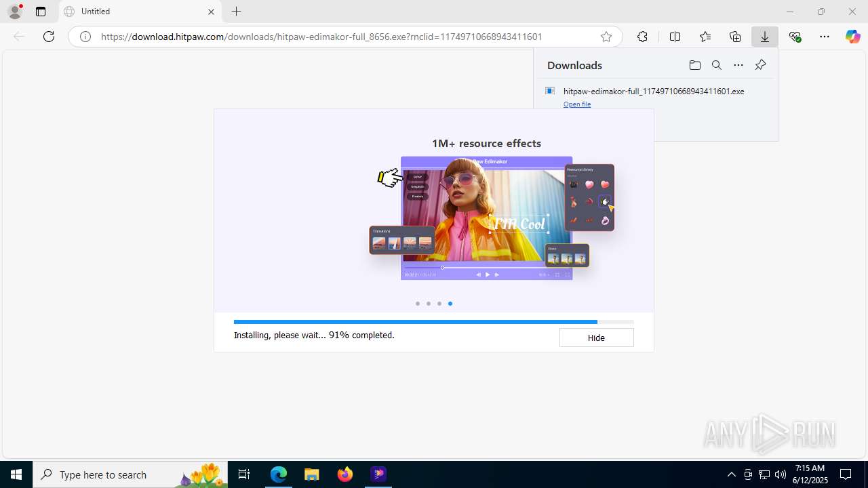The height and width of the screenshot is (488, 868).
Task: Click the installation progress bar
Action: tap(433, 322)
